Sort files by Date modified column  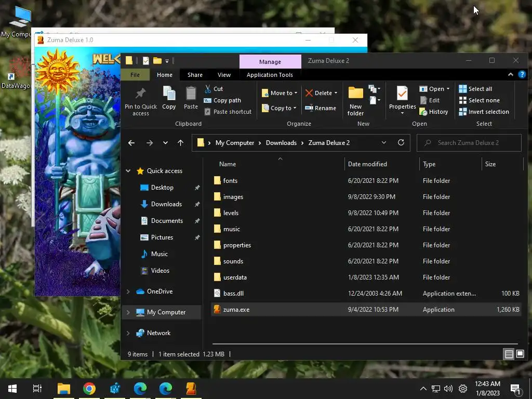(x=367, y=164)
